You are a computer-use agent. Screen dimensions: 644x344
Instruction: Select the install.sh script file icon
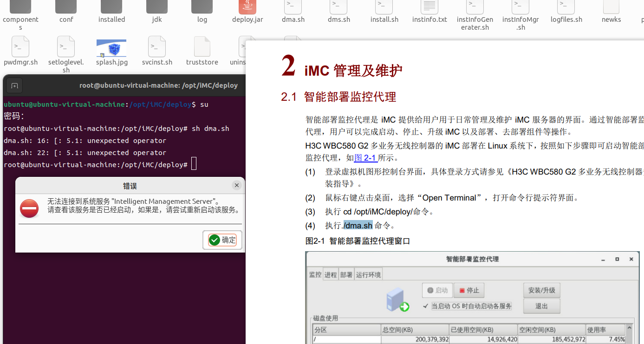[384, 7]
